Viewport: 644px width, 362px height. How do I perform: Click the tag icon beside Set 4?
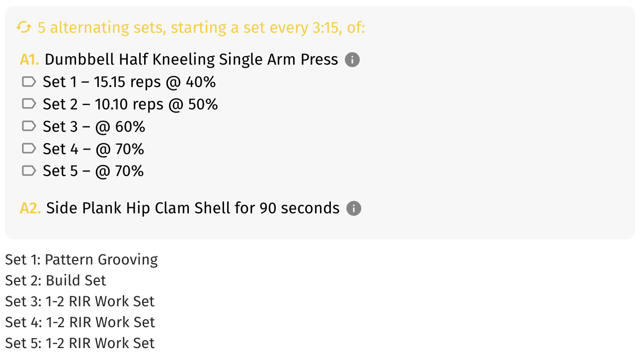(29, 149)
